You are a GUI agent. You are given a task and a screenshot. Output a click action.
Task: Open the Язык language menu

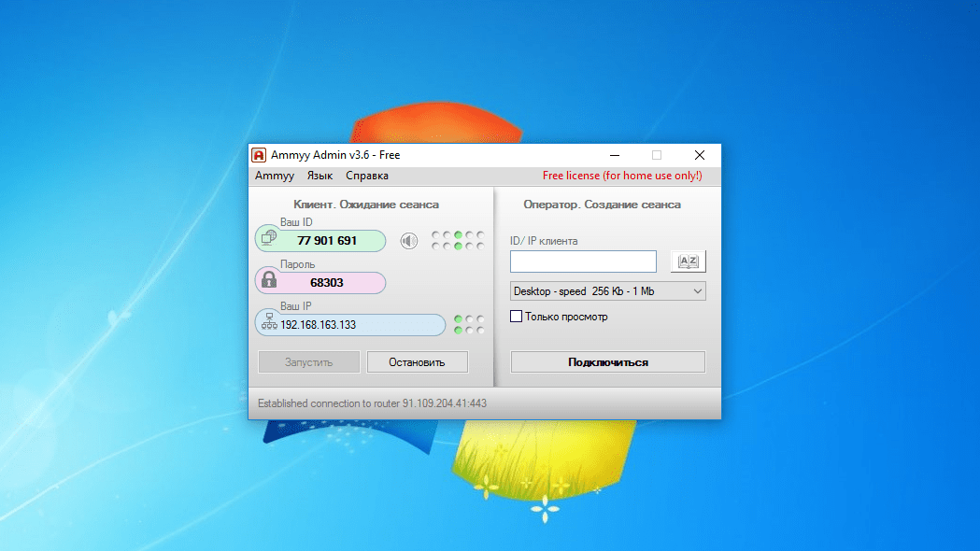(320, 176)
